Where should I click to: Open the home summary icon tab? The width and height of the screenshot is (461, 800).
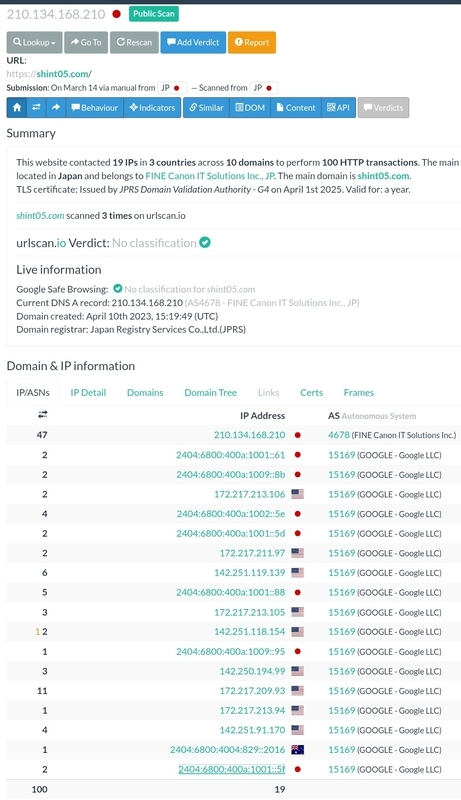[17, 108]
